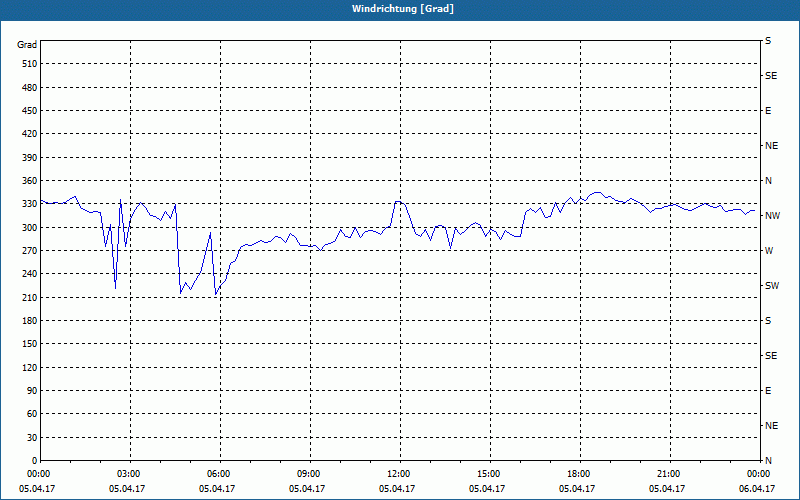Click the 450 degree axis label
The image size is (800, 500).
pos(30,111)
